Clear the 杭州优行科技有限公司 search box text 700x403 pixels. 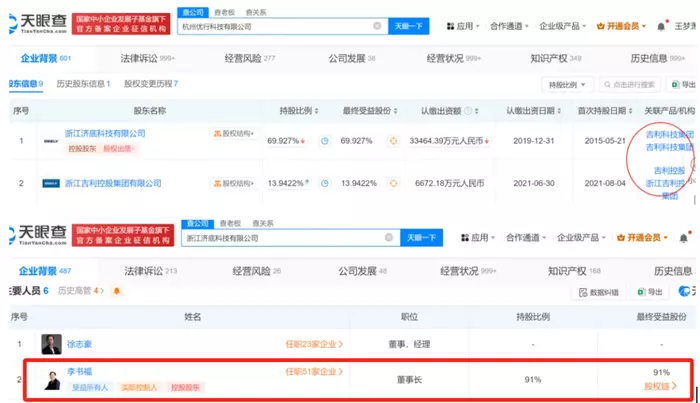pyautogui.click(x=376, y=25)
